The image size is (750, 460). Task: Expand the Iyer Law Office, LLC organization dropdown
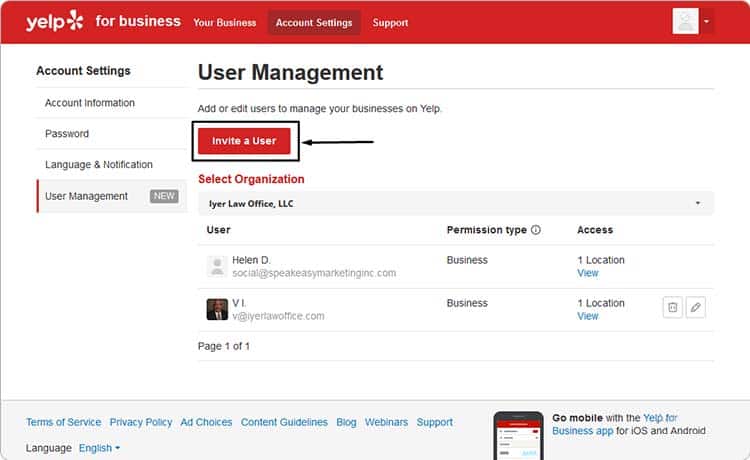pyautogui.click(x=456, y=203)
